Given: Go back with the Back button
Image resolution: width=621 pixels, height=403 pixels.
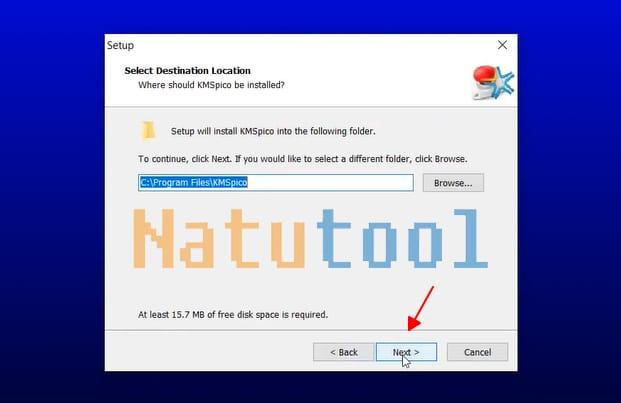Looking at the screenshot, I should click(x=343, y=352).
